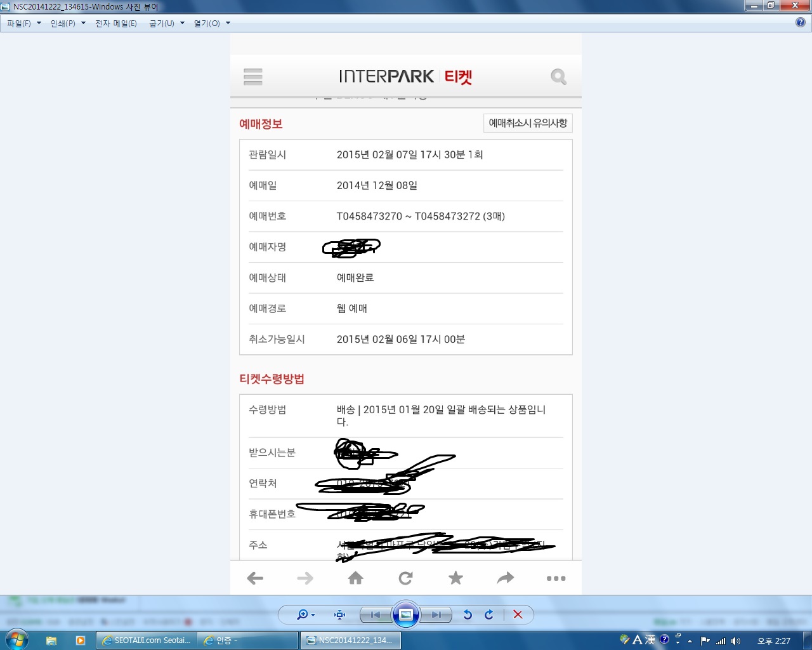Screen dimensions: 812x650
Task: Click the blue help question mark icon
Action: (801, 22)
